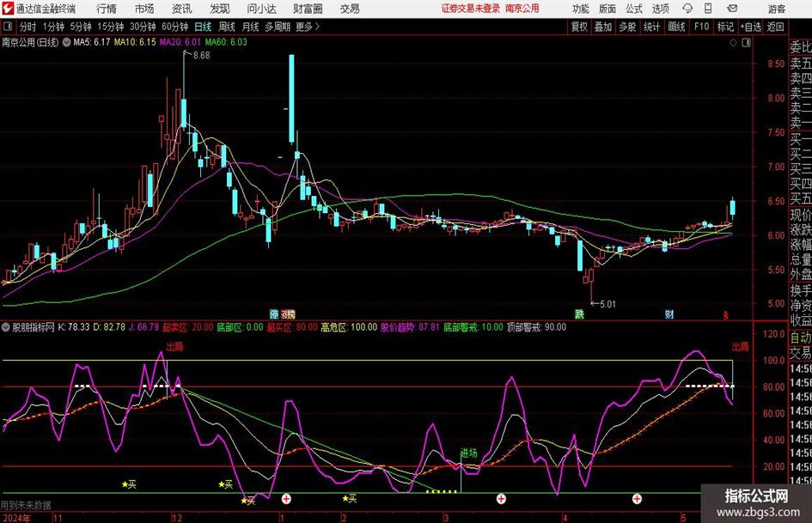Viewport: 812px width, 523px height.
Task: Click the 股价趋势: 87.81 indicator value
Action: tap(410, 327)
